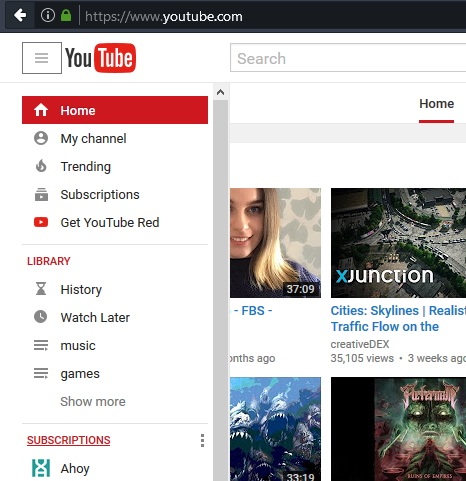This screenshot has width=466, height=481.
Task: Click the Trending flame icon
Action: tap(41, 166)
